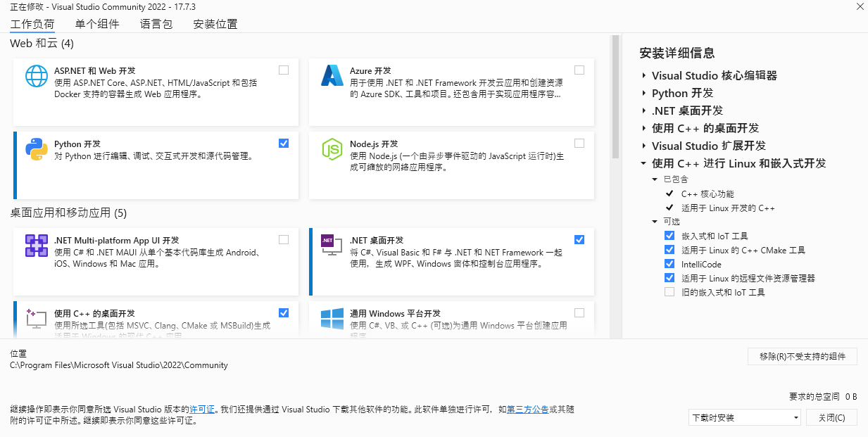The image size is (868, 437).
Task: Uncheck the Python 开发 workload checkbox
Action: pyautogui.click(x=284, y=143)
